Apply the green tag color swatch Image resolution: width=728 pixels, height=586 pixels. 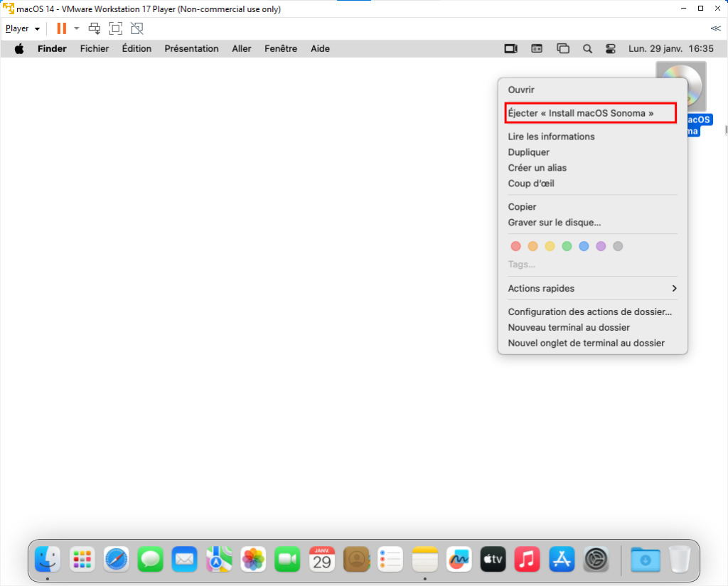pyautogui.click(x=567, y=246)
